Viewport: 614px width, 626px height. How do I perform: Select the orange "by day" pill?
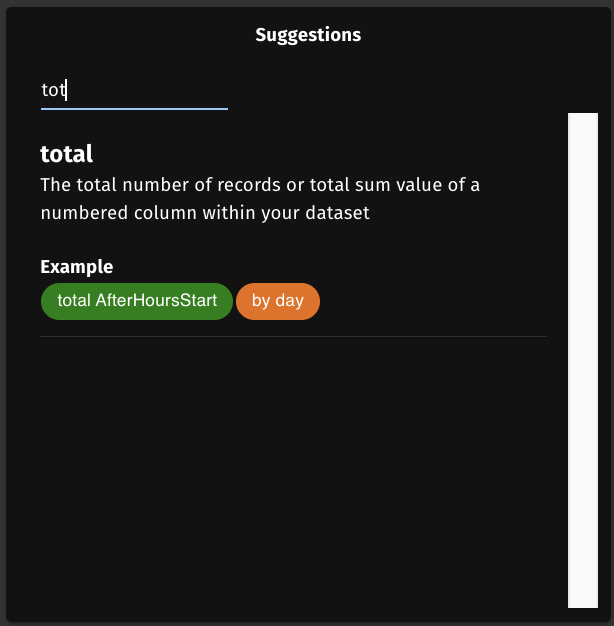[277, 301]
